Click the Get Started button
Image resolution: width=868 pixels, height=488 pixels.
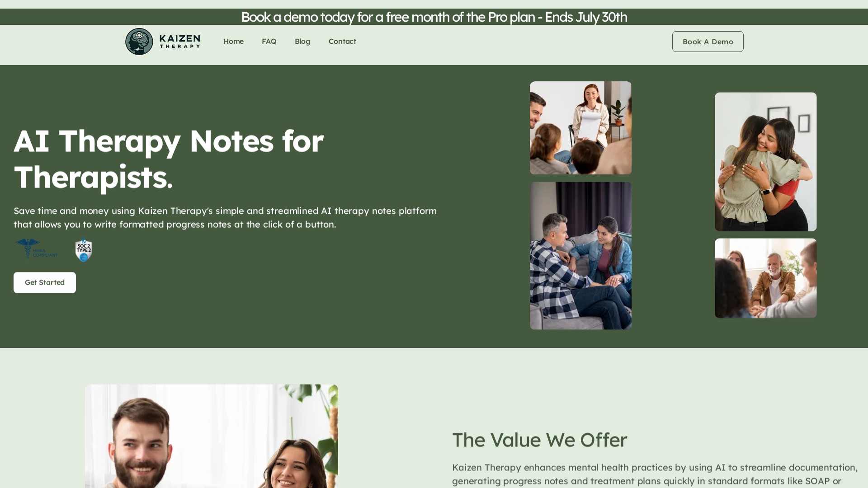click(x=45, y=282)
